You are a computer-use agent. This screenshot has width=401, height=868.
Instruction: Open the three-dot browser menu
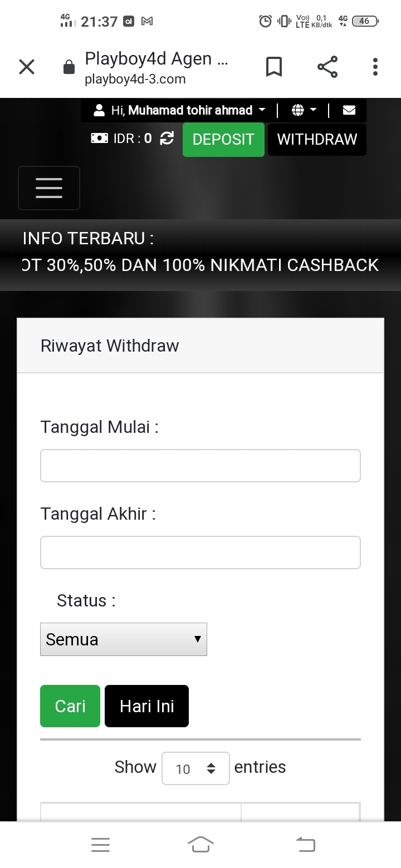click(x=375, y=67)
